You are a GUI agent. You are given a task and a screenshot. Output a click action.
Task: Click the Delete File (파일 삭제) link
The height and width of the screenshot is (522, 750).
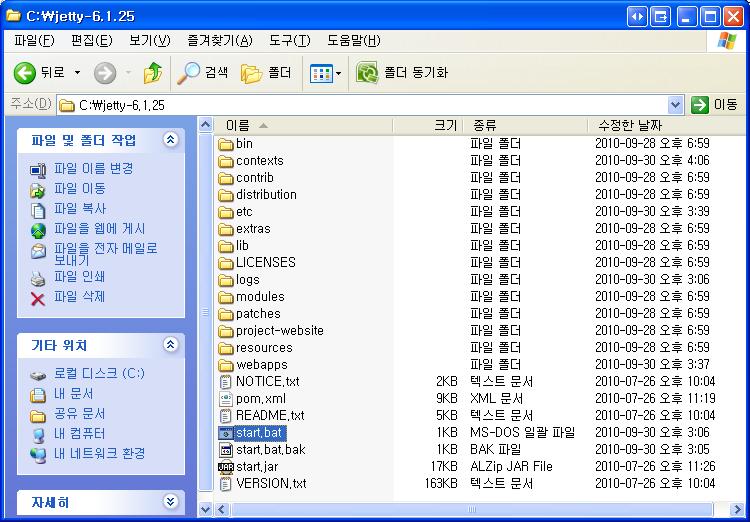tap(79, 297)
